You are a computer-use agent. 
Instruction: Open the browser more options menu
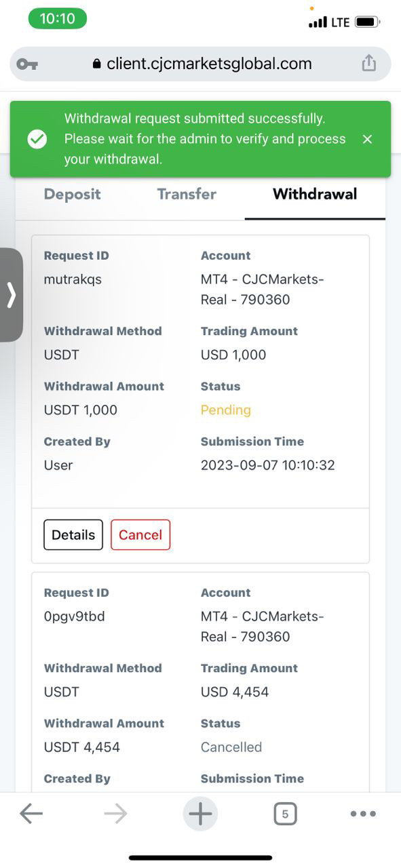click(363, 814)
